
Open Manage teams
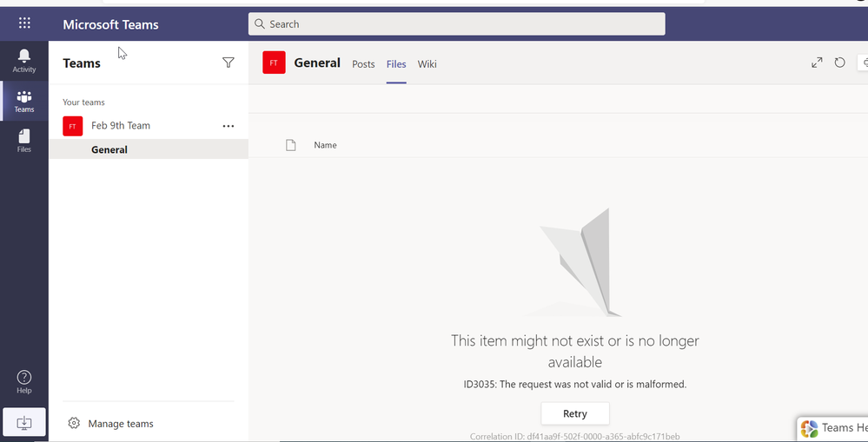click(121, 424)
